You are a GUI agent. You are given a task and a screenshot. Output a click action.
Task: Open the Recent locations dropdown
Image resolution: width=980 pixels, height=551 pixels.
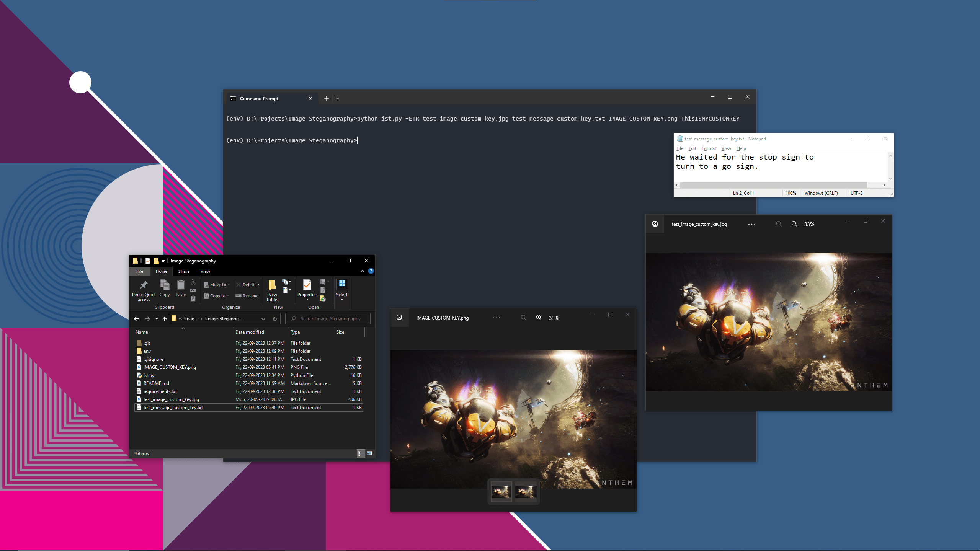pos(157,319)
